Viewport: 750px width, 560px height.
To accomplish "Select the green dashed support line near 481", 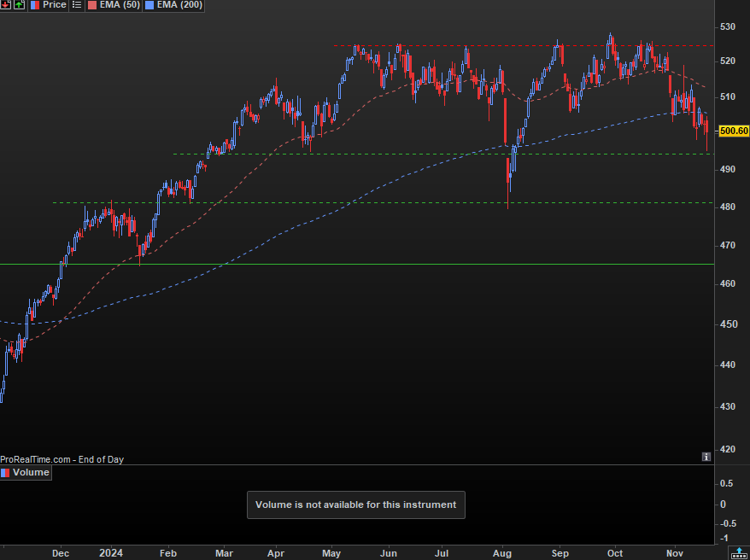I will coord(384,202).
